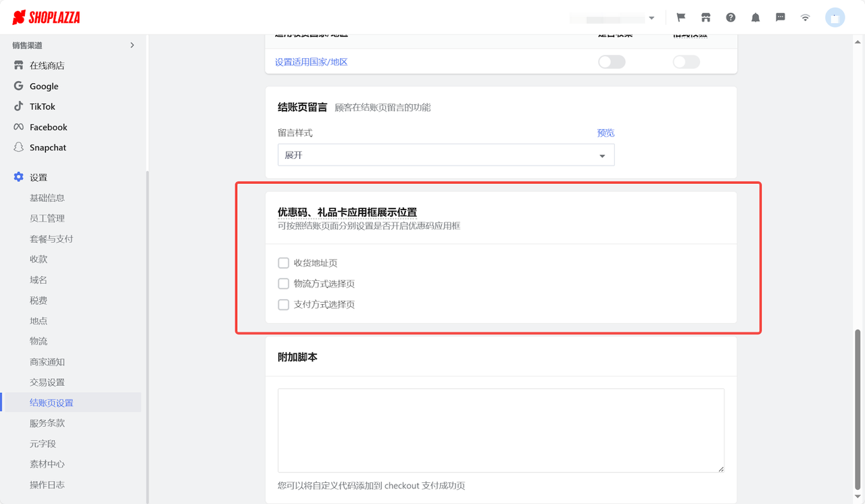
Task: Open the help center question mark
Action: (x=731, y=17)
